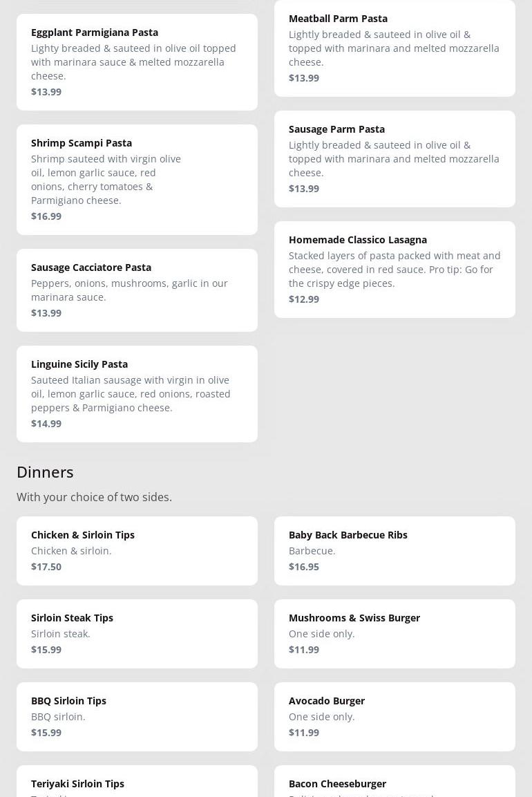Image resolution: width=532 pixels, height=797 pixels.
Task: Open the Bacon Cheeseburger card
Action: [395, 785]
